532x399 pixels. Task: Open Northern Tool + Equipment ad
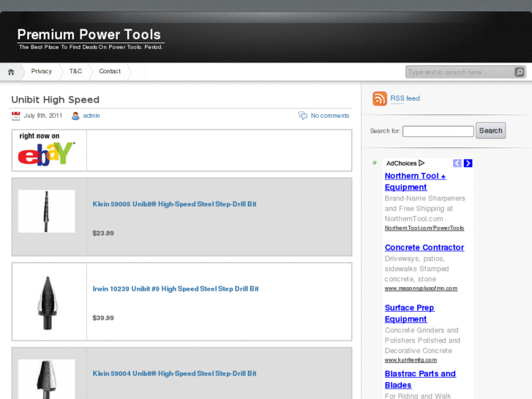click(x=415, y=182)
